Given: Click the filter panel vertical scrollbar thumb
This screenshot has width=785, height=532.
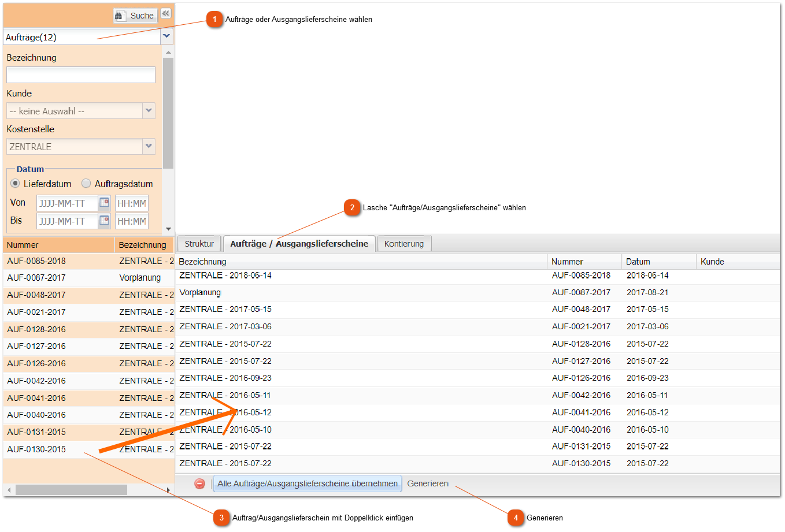Looking at the screenshot, I should pos(168,113).
